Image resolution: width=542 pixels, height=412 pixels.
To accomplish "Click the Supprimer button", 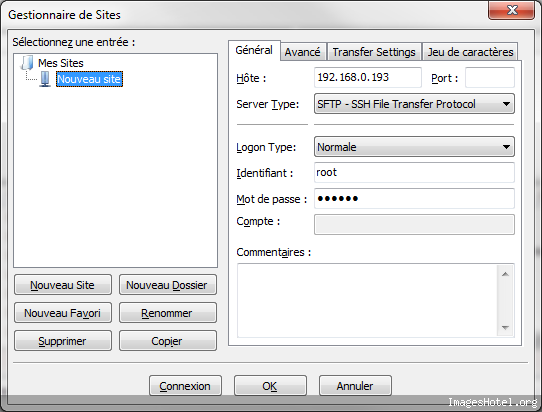I will pyautogui.click(x=63, y=341).
